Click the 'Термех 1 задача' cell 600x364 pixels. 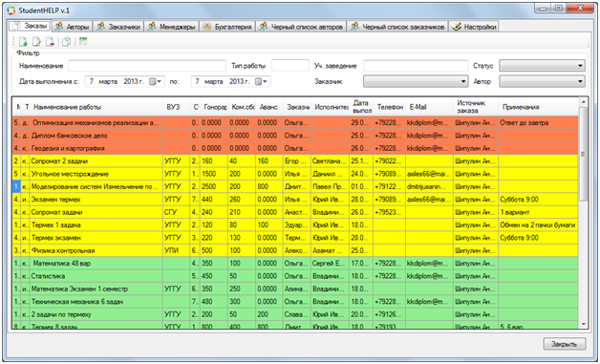(96, 225)
